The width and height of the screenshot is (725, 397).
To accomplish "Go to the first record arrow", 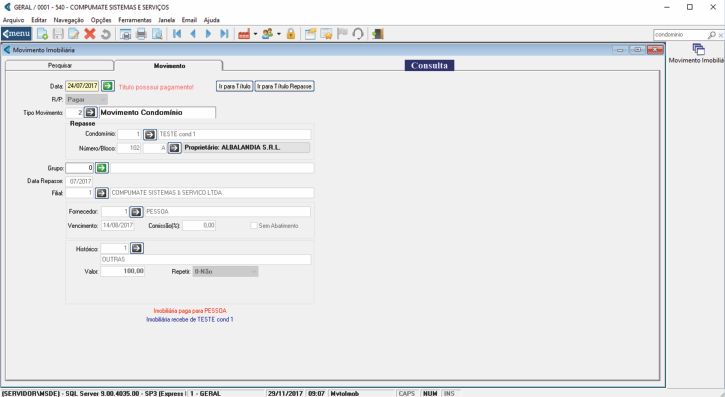I will (x=177, y=34).
